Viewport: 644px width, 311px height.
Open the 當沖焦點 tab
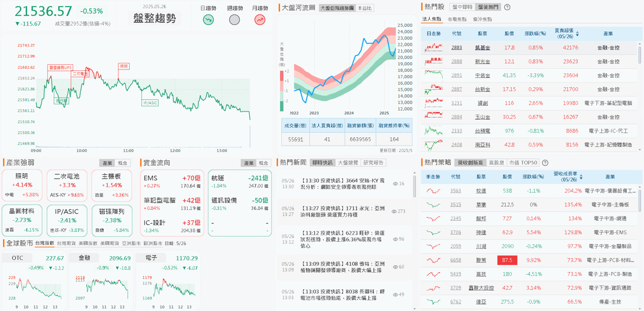click(x=482, y=19)
